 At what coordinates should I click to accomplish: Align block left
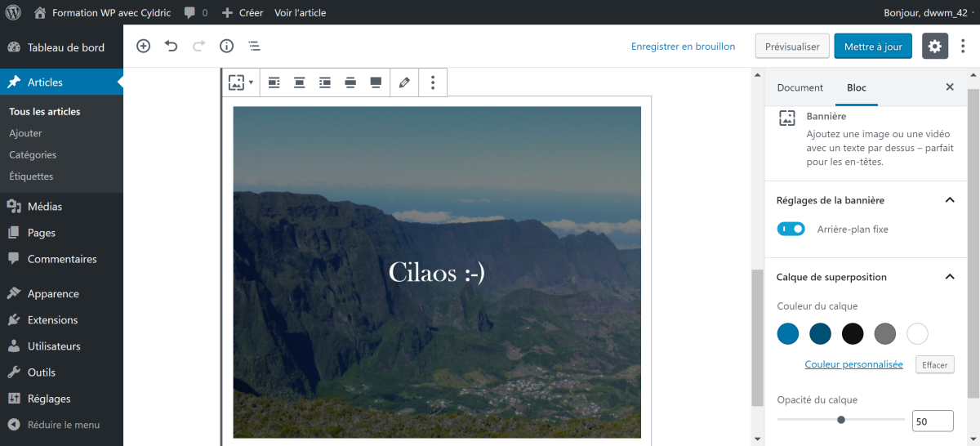point(274,83)
